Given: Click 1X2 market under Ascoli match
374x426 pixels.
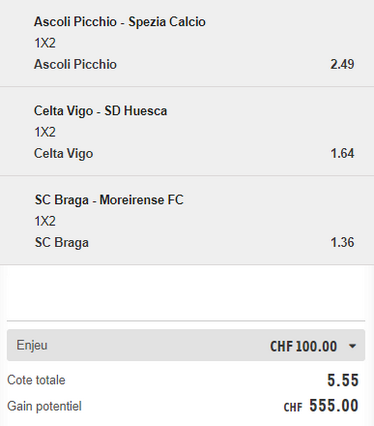Looking at the screenshot, I should point(45,43).
